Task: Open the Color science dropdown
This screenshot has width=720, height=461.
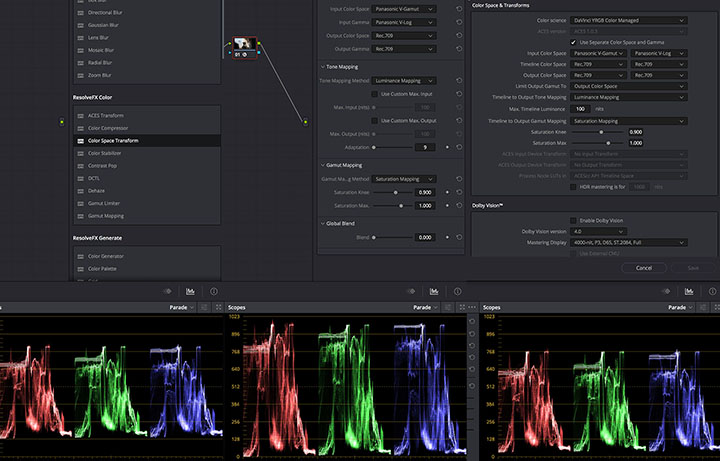Action: click(628, 20)
